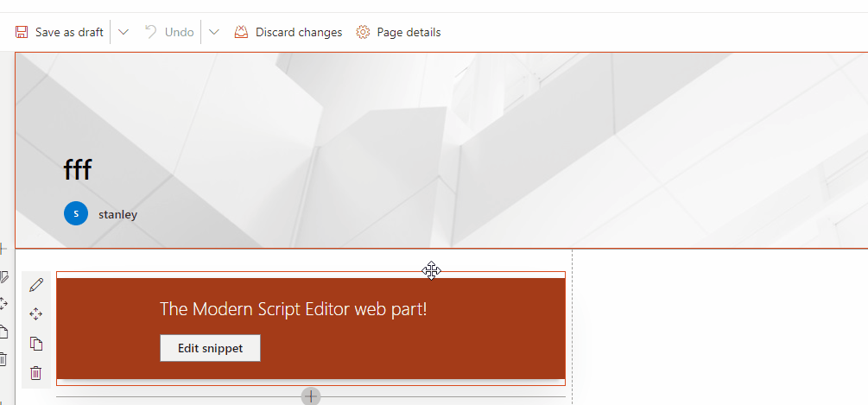This screenshot has height=405, width=868.
Task: Select the Move web part icon
Action: tap(36, 314)
